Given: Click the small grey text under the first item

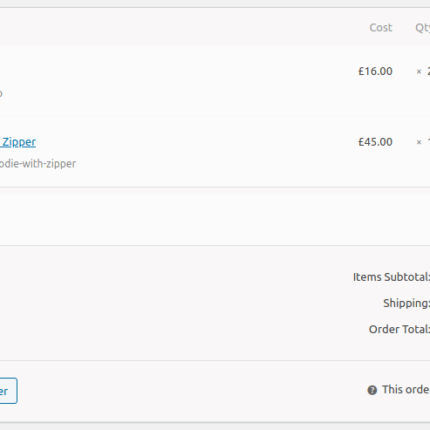Looking at the screenshot, I should [x=1, y=93].
